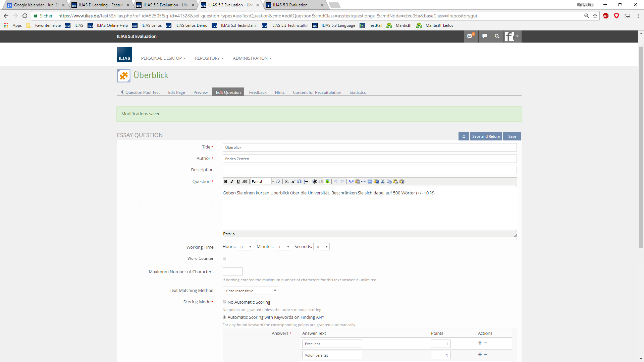
Task: Select No Automatic Scoring option
Action: [x=224, y=302]
